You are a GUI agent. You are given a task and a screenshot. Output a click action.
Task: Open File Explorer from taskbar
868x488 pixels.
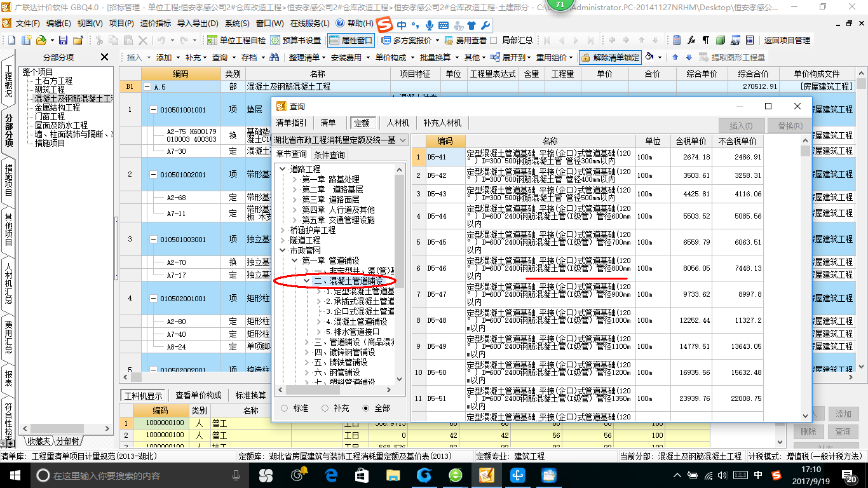pos(393,475)
